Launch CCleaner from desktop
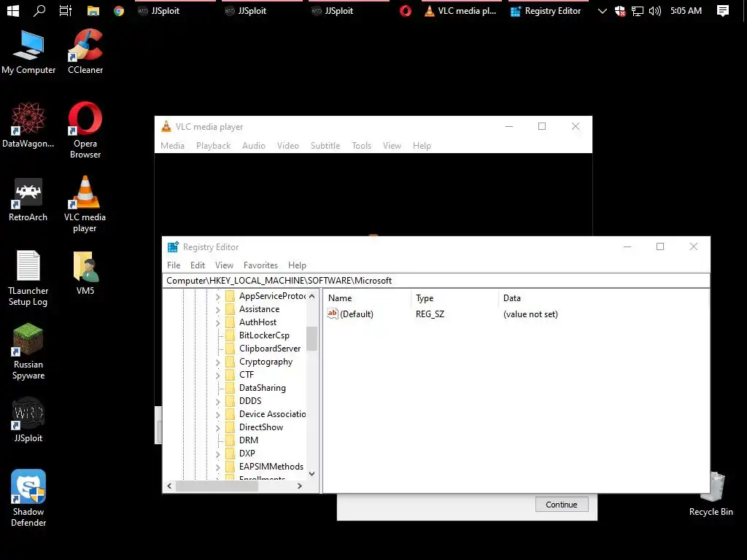The height and width of the screenshot is (560, 747). pos(85,52)
